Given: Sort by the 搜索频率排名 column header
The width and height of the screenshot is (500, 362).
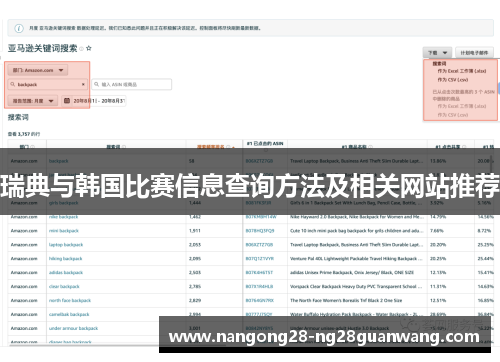Looking at the screenshot, I should (211, 147).
